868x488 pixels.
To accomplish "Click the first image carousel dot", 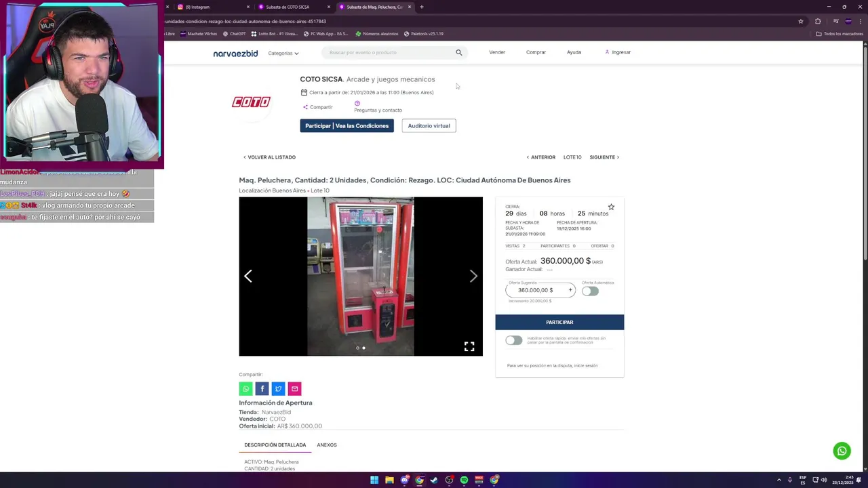I will pos(357,348).
